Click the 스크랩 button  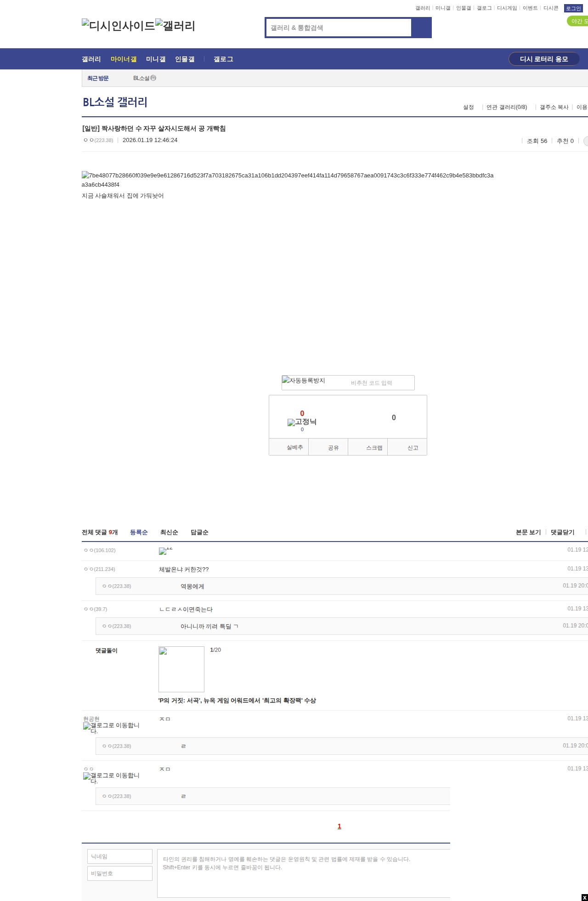(368, 447)
